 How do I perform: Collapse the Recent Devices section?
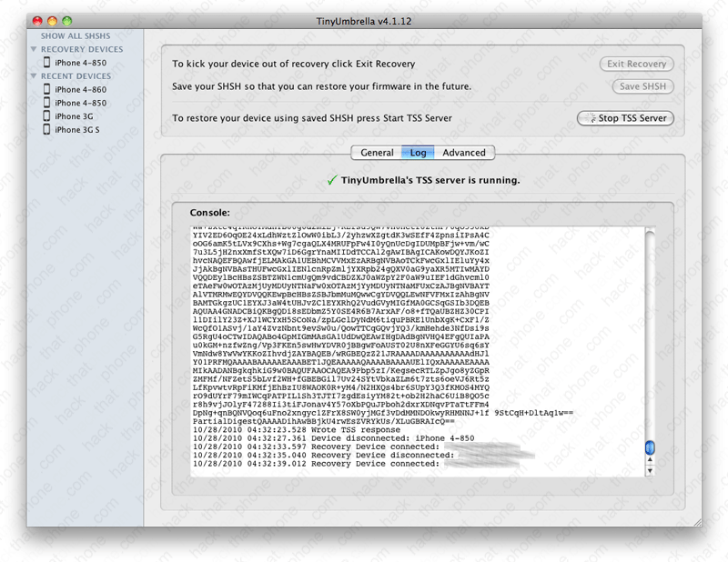pyautogui.click(x=35, y=77)
